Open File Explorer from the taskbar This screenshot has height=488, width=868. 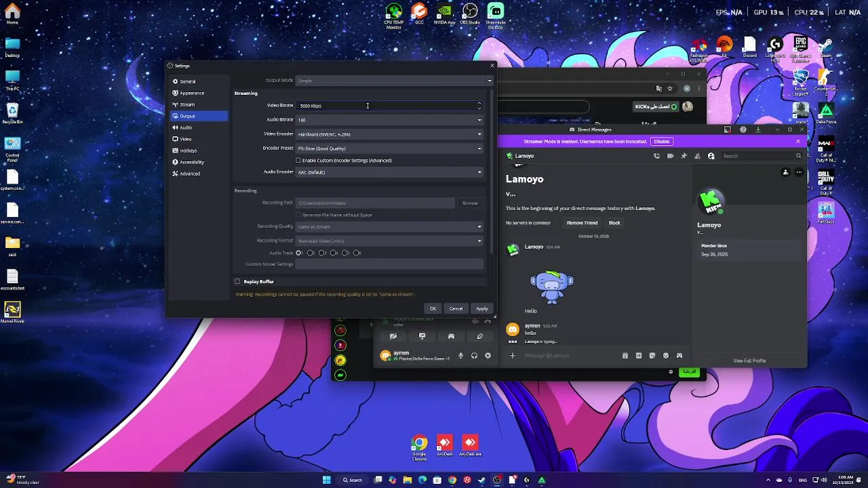408,480
